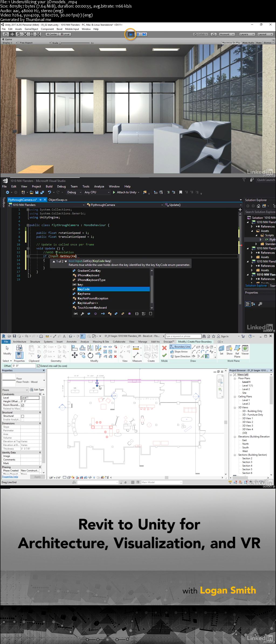Select KeyCode in the IntelliSense list
The width and height of the screenshot is (276, 644).
click(x=111, y=289)
